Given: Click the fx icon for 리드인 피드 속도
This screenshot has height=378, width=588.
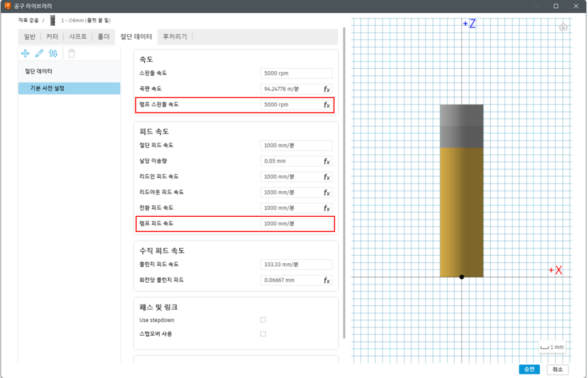Looking at the screenshot, I should (x=327, y=177).
